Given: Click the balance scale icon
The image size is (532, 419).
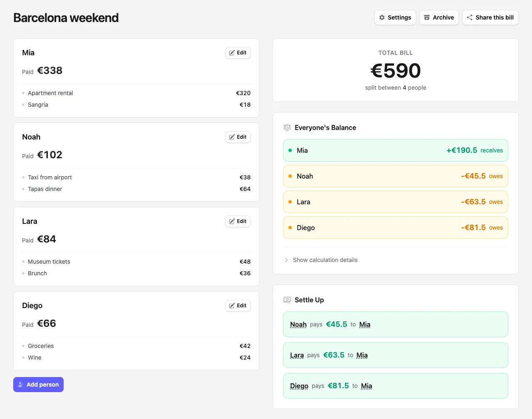Looking at the screenshot, I should point(287,127).
